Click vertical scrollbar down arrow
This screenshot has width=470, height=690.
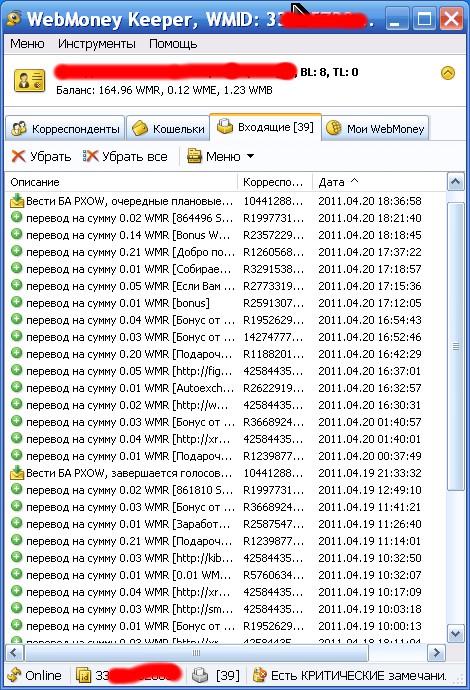click(x=455, y=634)
